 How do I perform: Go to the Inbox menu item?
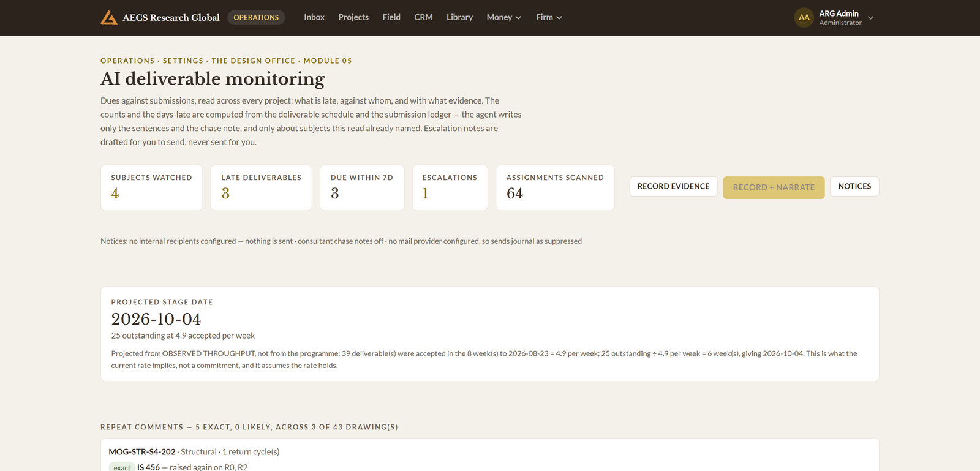tap(314, 17)
